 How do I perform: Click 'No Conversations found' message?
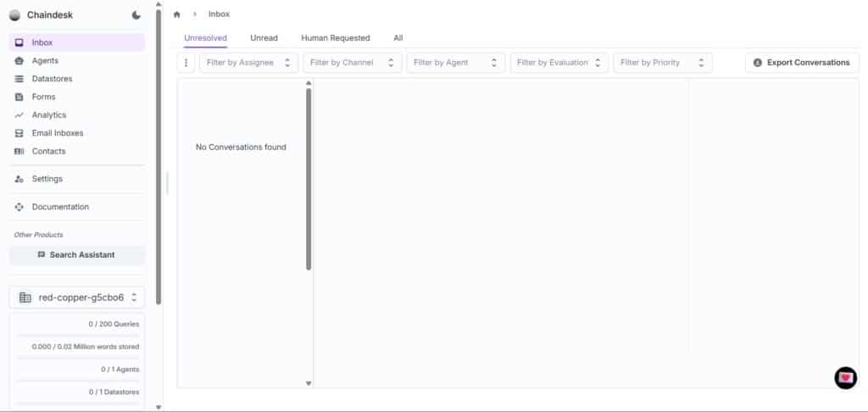tap(241, 148)
